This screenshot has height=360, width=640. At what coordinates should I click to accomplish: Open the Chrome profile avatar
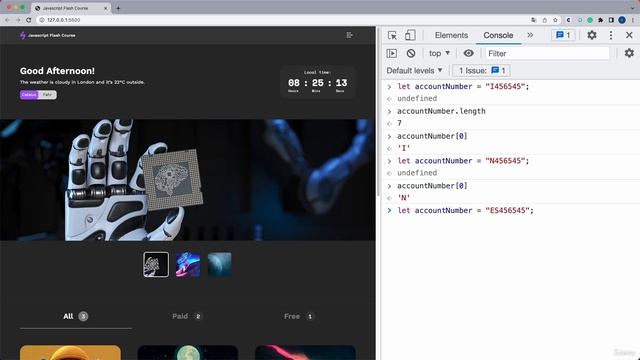point(622,20)
